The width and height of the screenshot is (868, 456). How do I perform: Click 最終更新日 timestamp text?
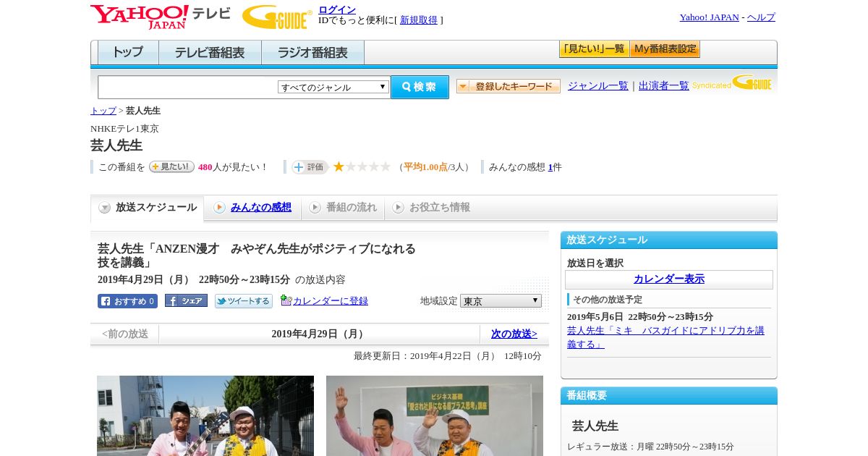tap(447, 355)
